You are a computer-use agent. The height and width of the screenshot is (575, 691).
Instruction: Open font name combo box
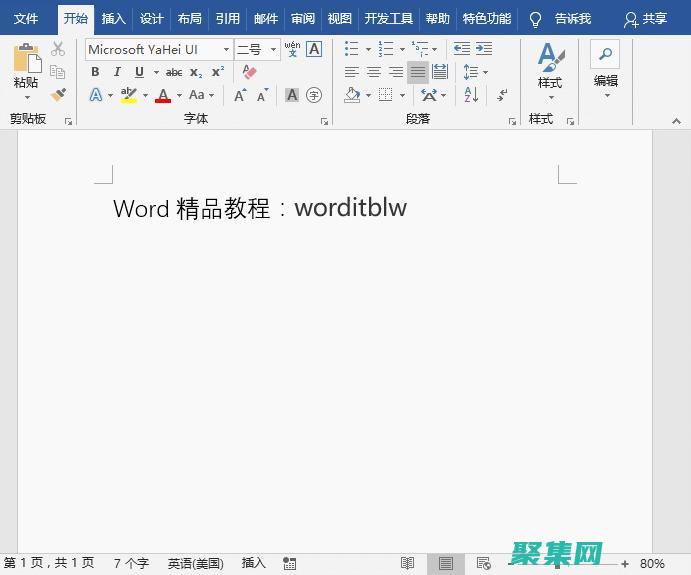159,49
